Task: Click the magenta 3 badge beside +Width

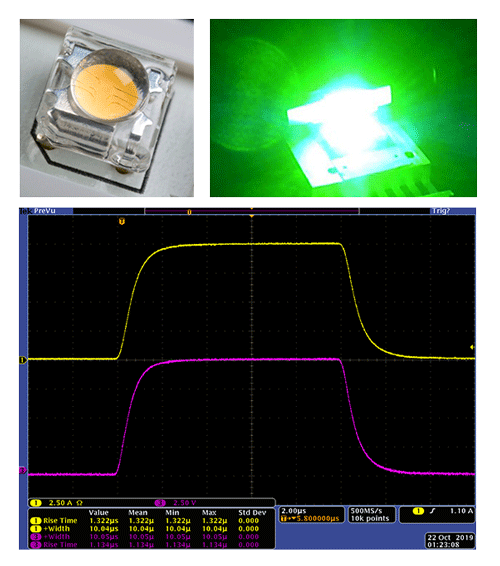Action: 36,537
